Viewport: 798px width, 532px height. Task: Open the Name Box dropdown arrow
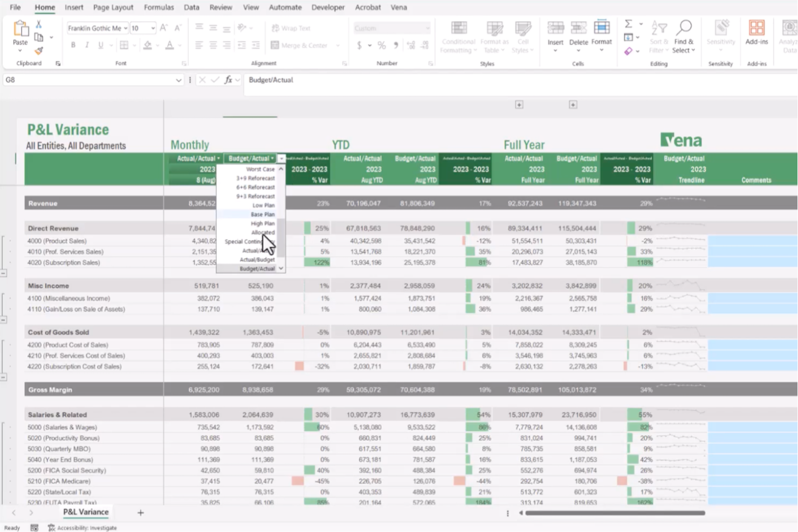(178, 80)
